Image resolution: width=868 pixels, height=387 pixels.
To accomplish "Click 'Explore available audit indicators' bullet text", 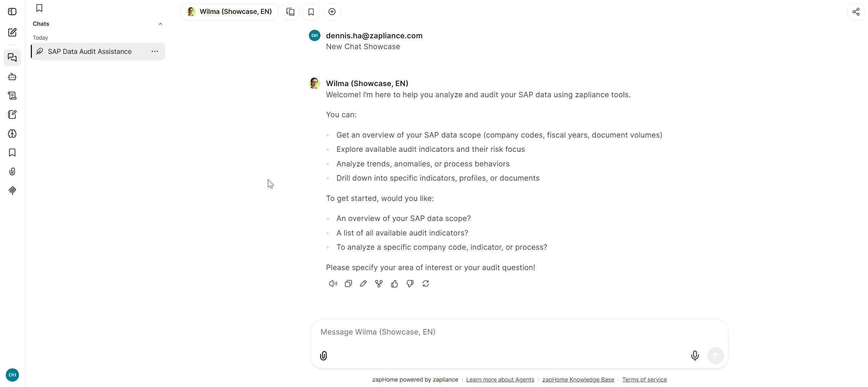I will tap(431, 149).
